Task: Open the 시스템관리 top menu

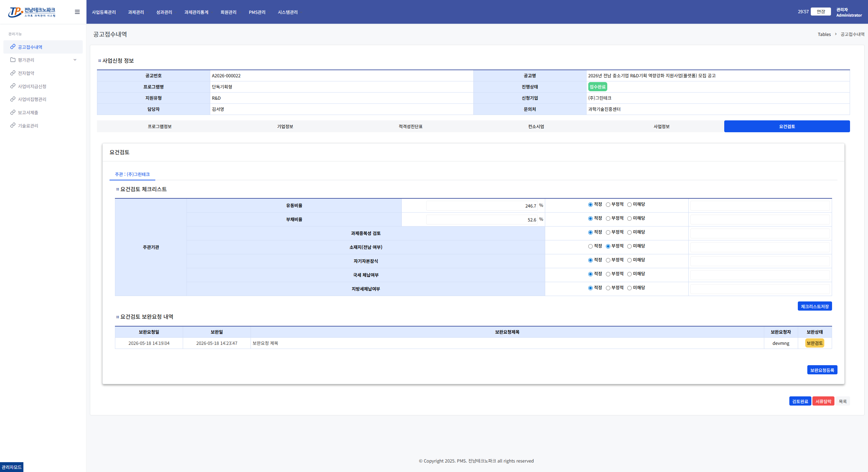Action: coord(288,12)
